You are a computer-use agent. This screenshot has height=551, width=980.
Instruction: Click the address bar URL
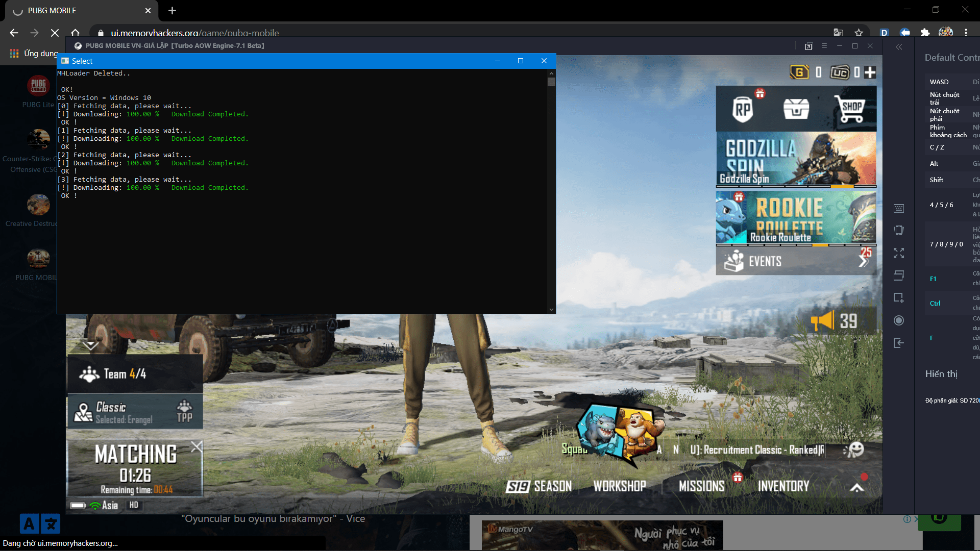(195, 33)
